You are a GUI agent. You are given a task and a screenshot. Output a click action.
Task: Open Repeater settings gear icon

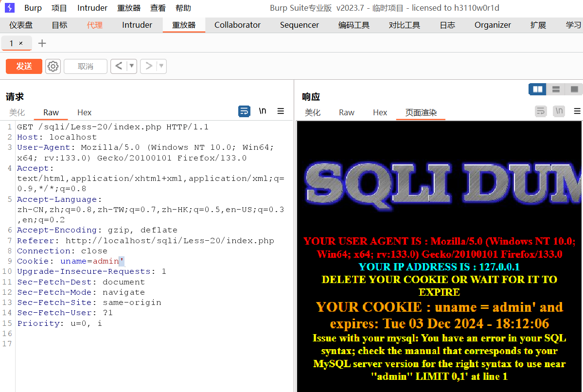point(53,66)
